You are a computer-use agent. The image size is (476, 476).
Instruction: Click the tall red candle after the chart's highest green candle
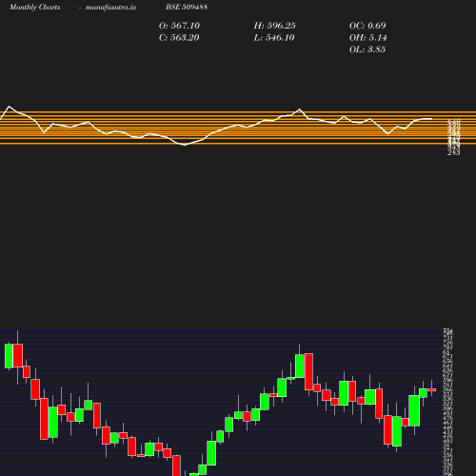[308, 371]
